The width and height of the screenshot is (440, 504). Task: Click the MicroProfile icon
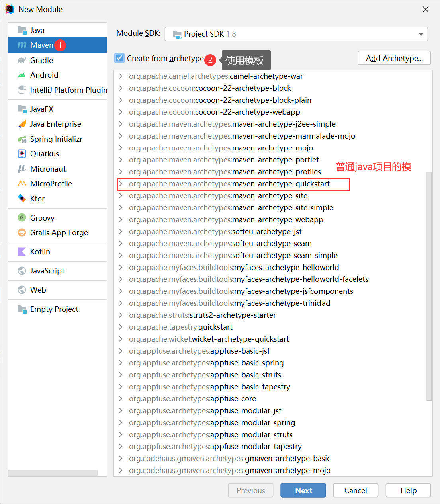click(22, 184)
